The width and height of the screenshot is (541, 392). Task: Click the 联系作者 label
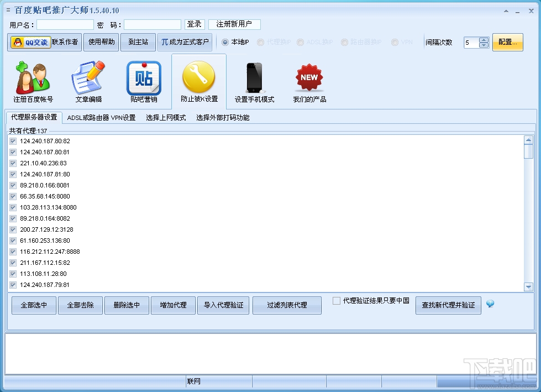tap(65, 42)
